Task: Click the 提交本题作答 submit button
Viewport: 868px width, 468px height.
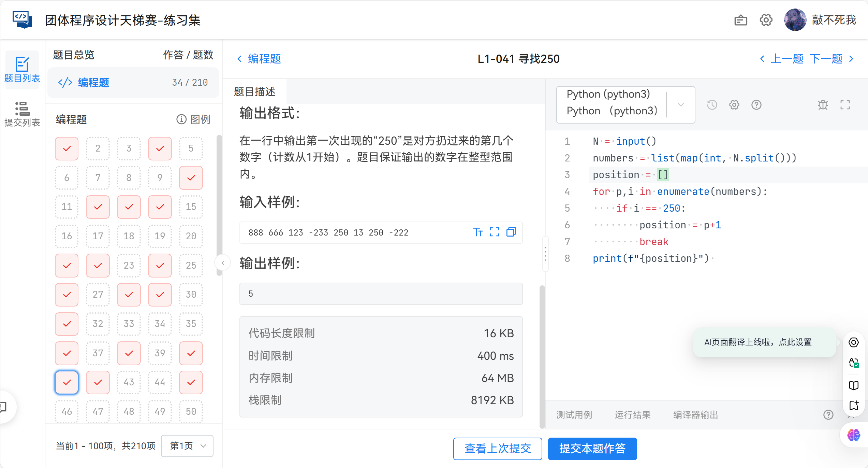Action: point(592,449)
